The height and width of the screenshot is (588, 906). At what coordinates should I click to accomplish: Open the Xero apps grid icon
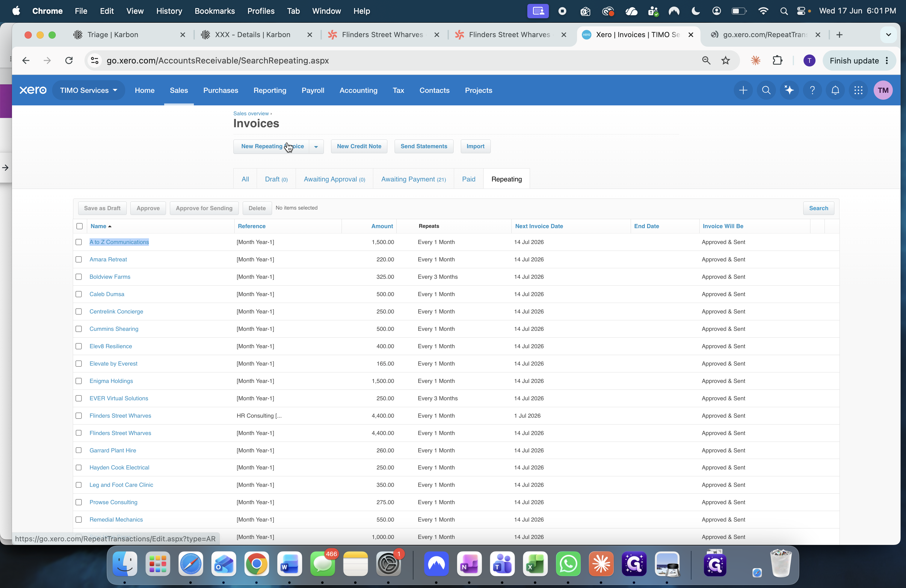click(x=858, y=90)
